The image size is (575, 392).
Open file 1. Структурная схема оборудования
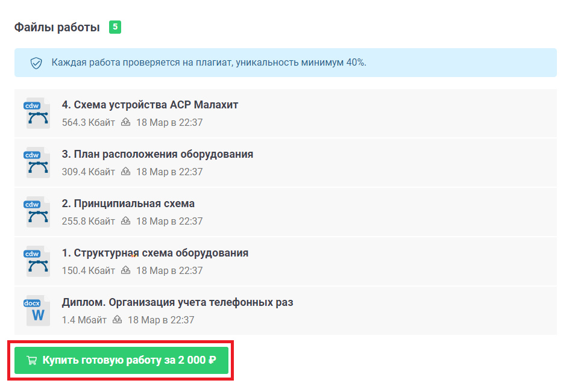pyautogui.click(x=155, y=253)
